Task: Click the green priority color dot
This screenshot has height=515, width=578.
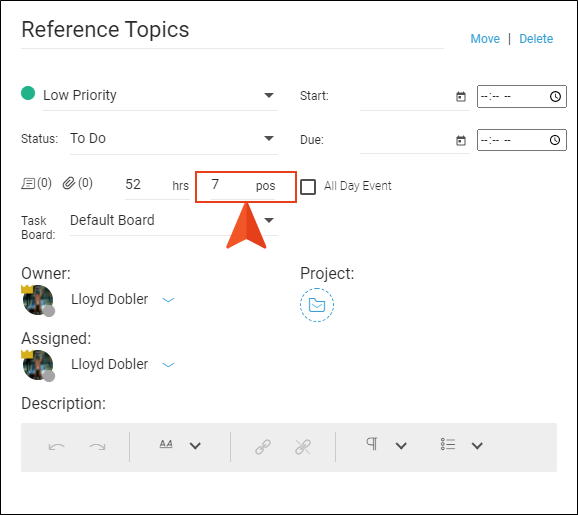Action: (28, 93)
